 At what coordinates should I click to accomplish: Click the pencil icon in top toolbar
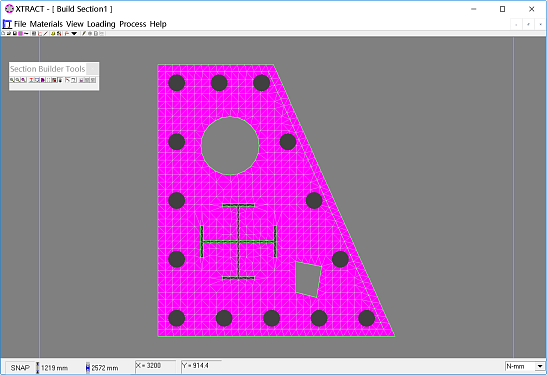pyautogui.click(x=84, y=33)
